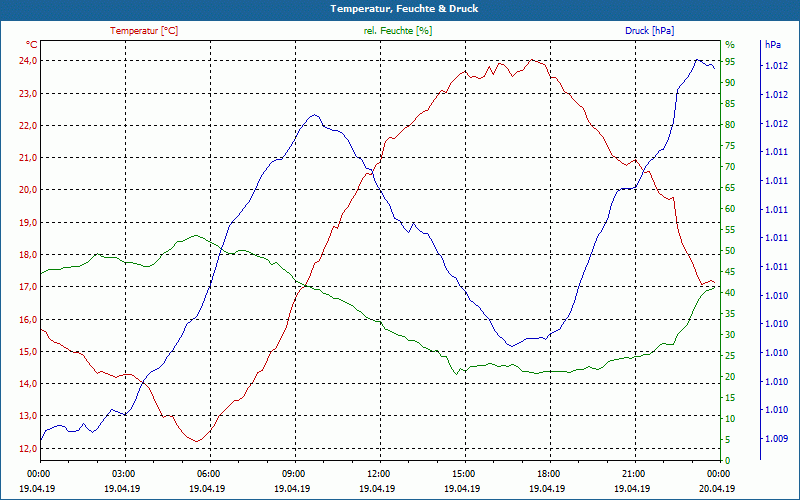Click the 21:00 time axis label

pyautogui.click(x=633, y=473)
